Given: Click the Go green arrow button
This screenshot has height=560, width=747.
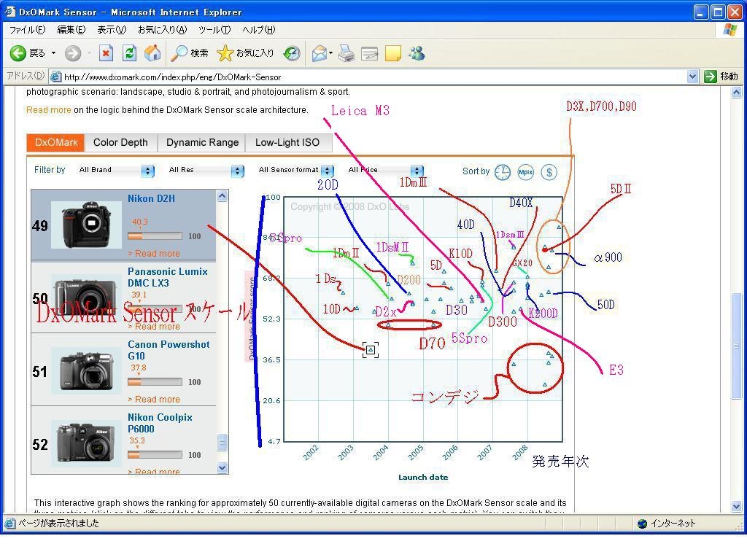Looking at the screenshot, I should [711, 76].
